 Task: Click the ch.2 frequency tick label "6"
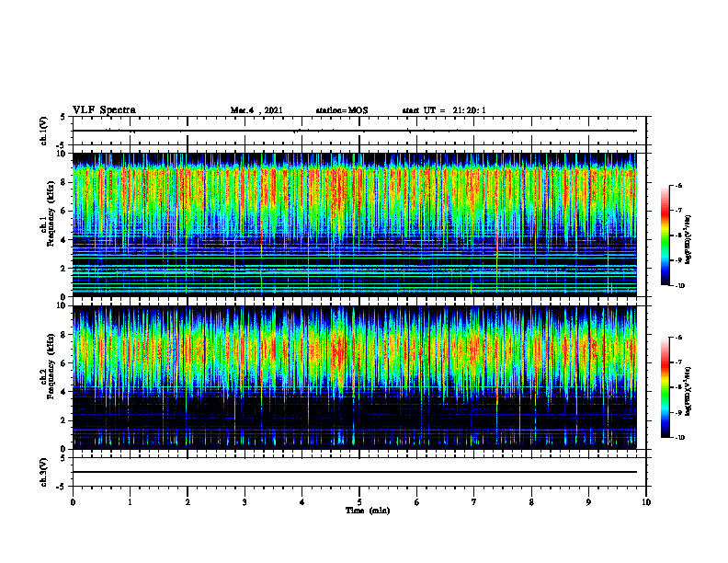click(64, 363)
